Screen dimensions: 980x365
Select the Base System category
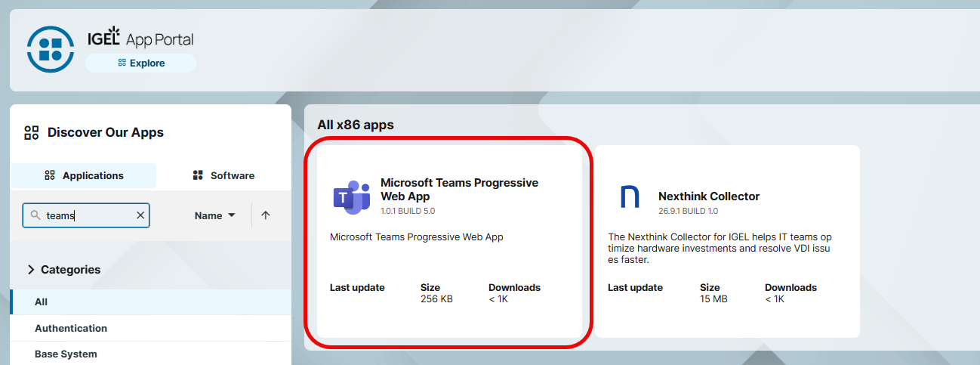(151, 354)
